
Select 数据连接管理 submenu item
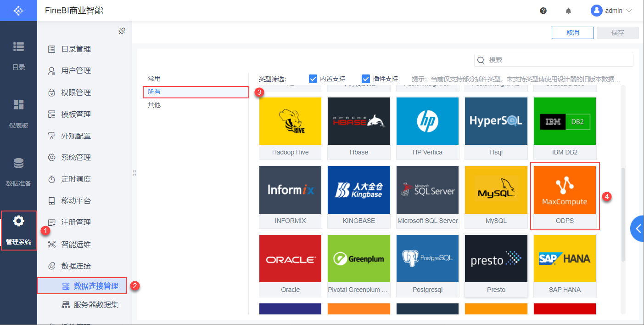(82, 286)
